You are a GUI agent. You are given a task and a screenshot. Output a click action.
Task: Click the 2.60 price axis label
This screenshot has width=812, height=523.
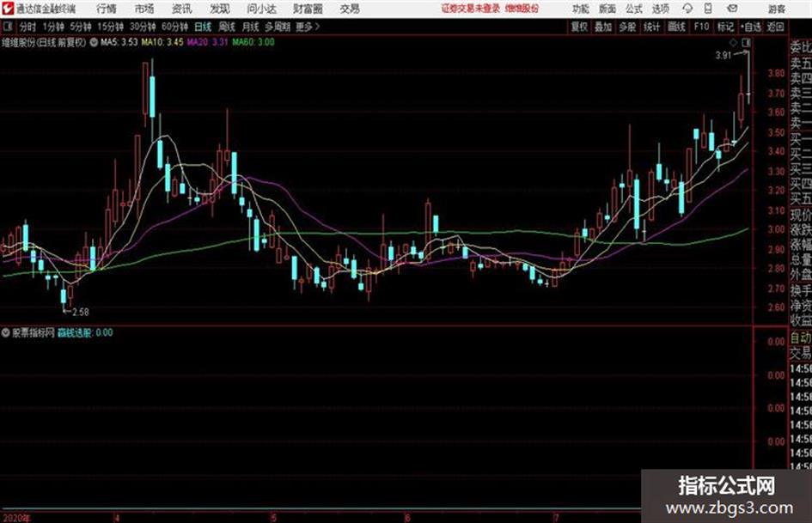click(x=776, y=307)
